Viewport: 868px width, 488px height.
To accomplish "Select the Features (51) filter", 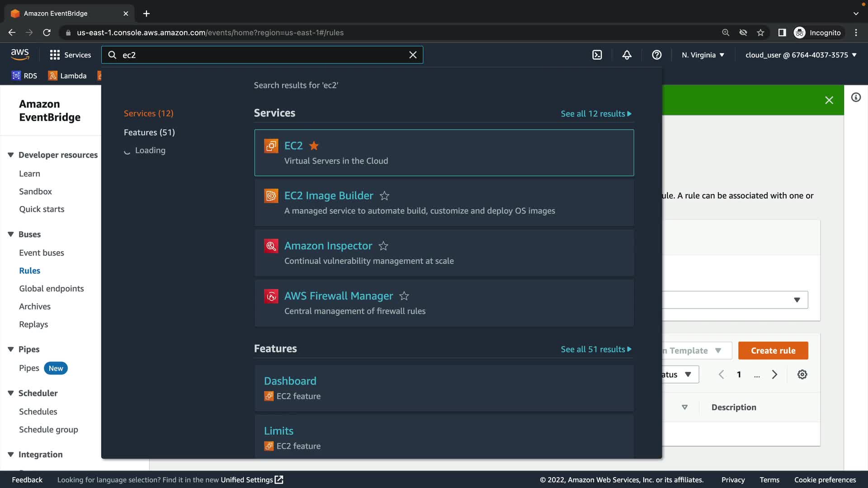I will [x=149, y=132].
